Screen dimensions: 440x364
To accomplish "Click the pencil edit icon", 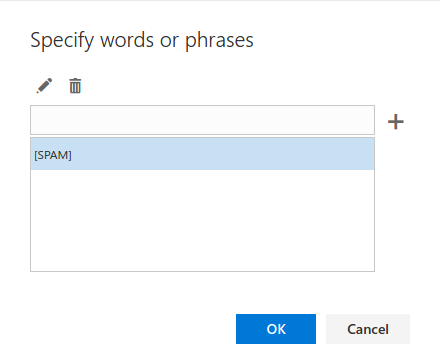I will pyautogui.click(x=44, y=86).
